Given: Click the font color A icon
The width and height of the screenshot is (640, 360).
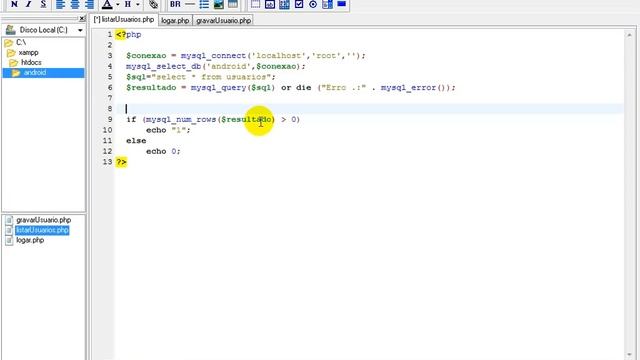Looking at the screenshot, I should pyautogui.click(x=107, y=4).
